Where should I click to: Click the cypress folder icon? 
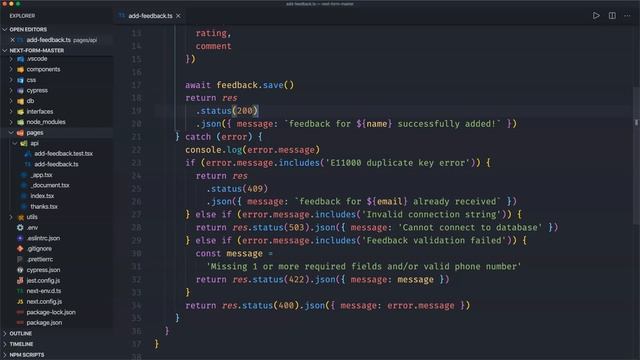[x=20, y=91]
